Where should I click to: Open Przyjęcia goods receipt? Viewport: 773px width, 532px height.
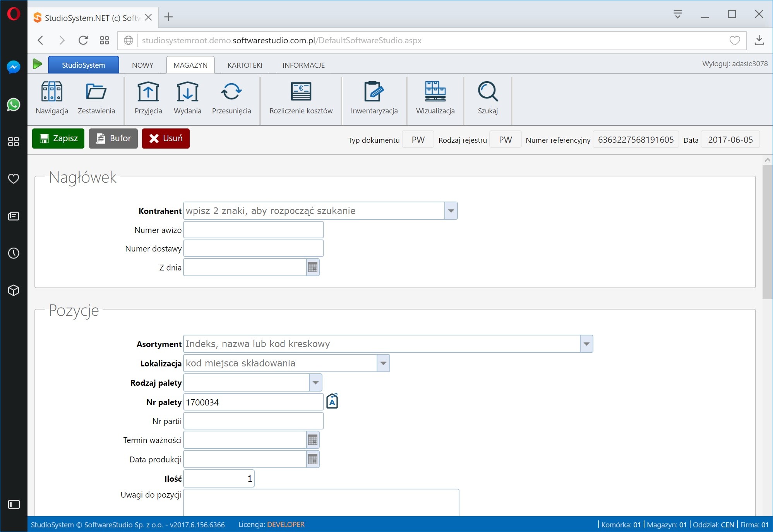(x=148, y=98)
